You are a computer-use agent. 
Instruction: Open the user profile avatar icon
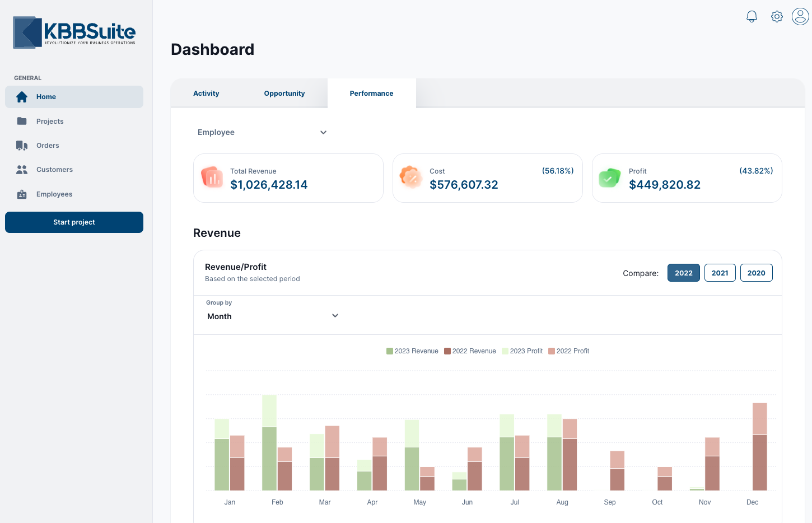click(800, 17)
